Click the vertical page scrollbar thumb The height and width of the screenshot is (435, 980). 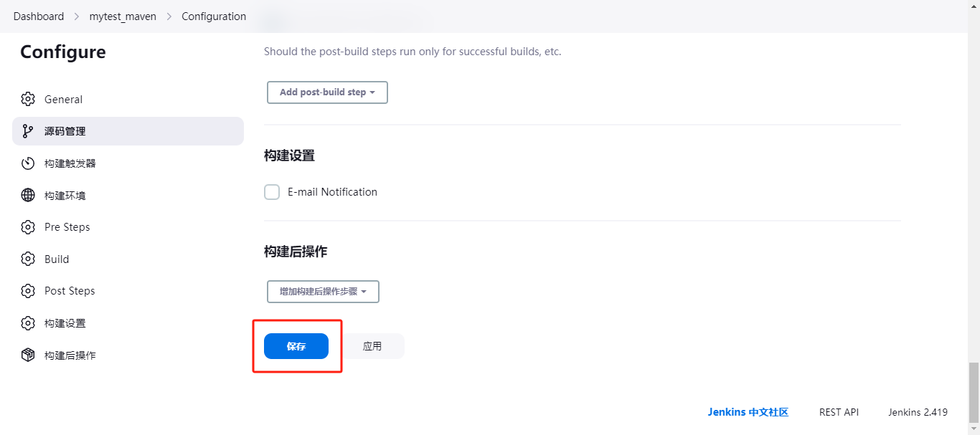point(974,392)
